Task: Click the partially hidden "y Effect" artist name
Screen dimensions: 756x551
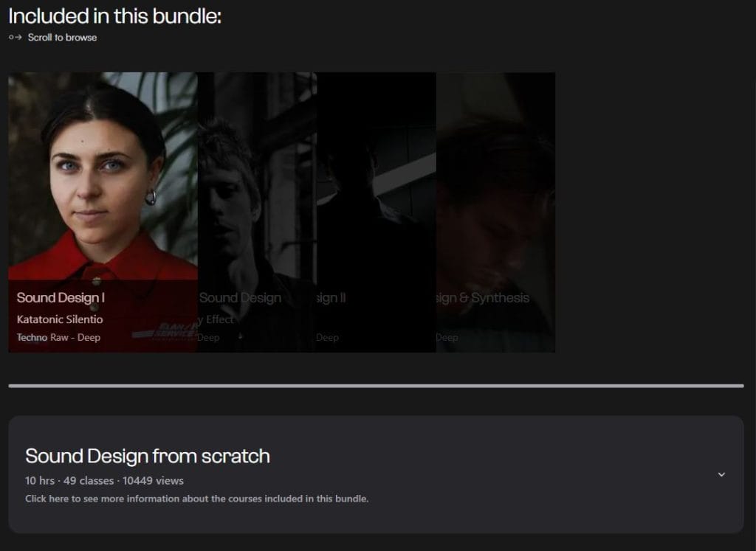Action: pos(216,319)
